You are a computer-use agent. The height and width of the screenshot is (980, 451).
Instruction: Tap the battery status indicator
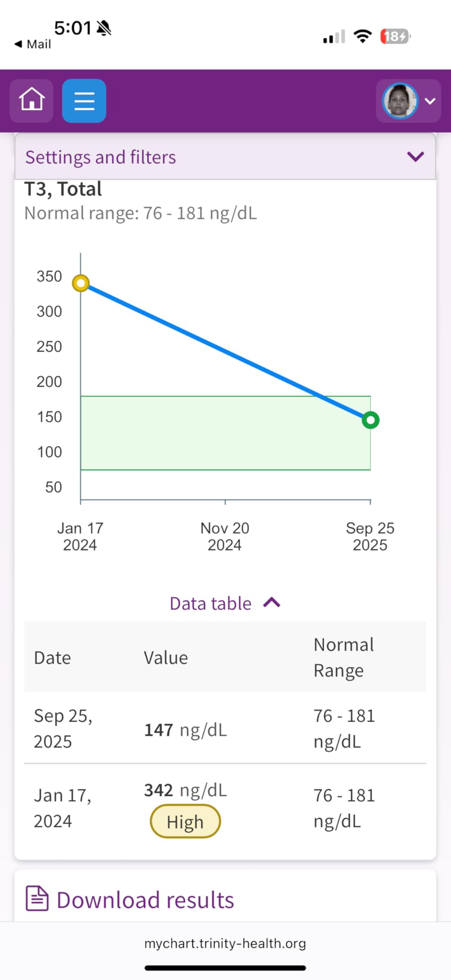(x=395, y=36)
